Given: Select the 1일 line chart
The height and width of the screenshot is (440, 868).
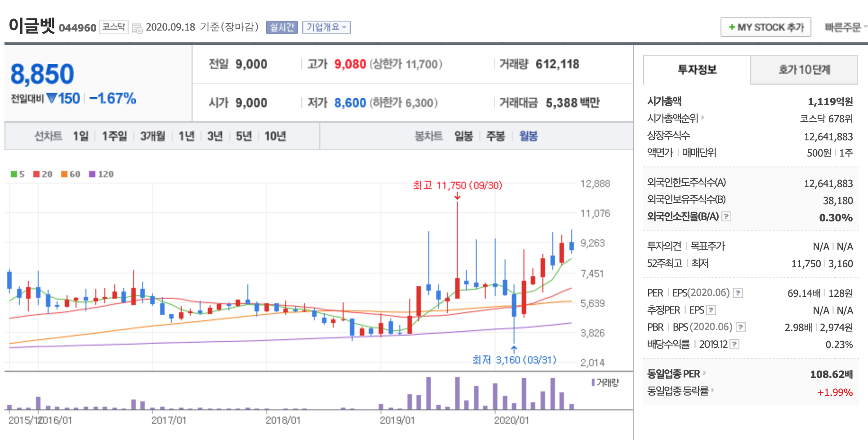Looking at the screenshot, I should [x=81, y=136].
